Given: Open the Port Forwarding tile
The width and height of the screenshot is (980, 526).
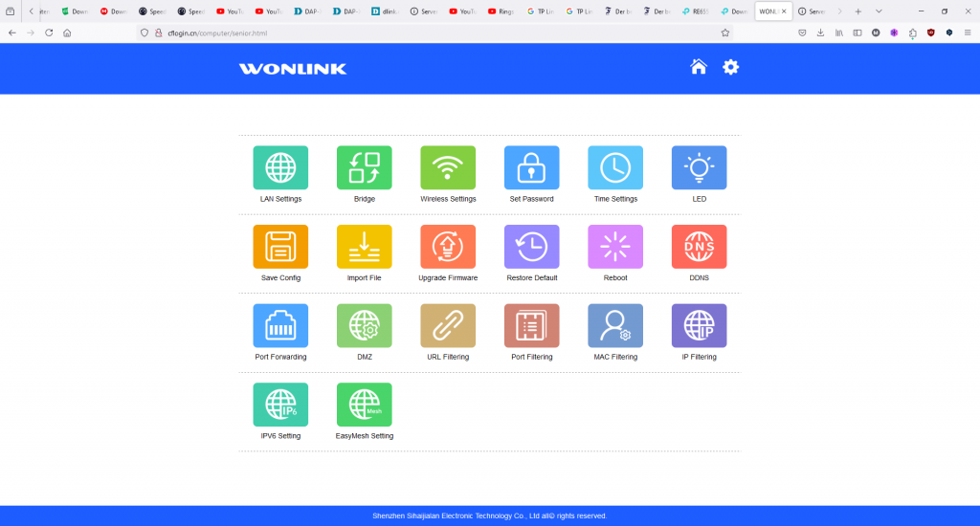Looking at the screenshot, I should click(x=280, y=325).
